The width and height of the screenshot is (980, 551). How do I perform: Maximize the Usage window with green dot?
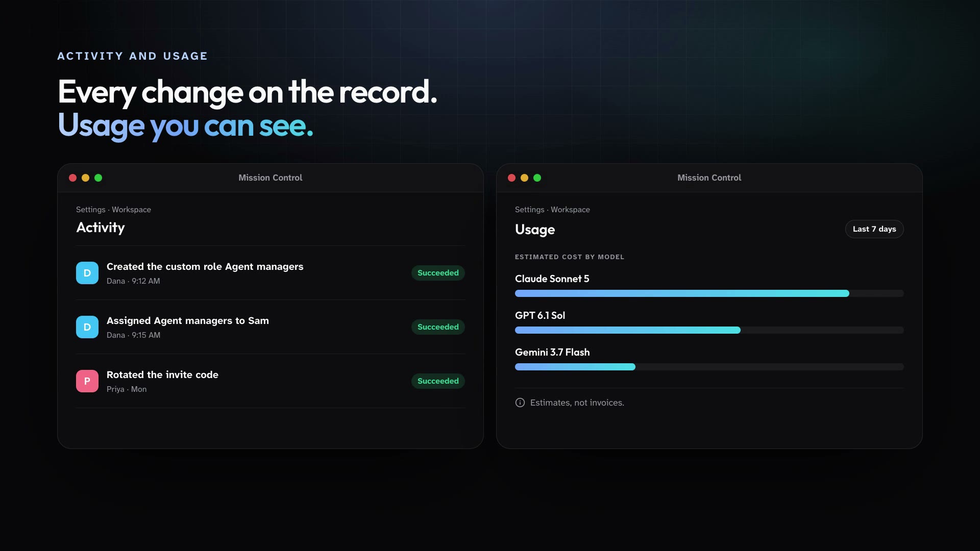(x=537, y=178)
